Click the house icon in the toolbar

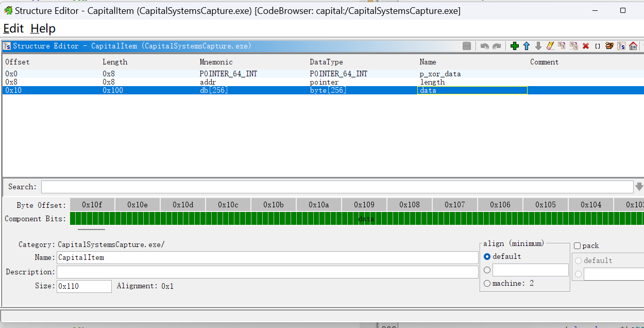coord(633,46)
